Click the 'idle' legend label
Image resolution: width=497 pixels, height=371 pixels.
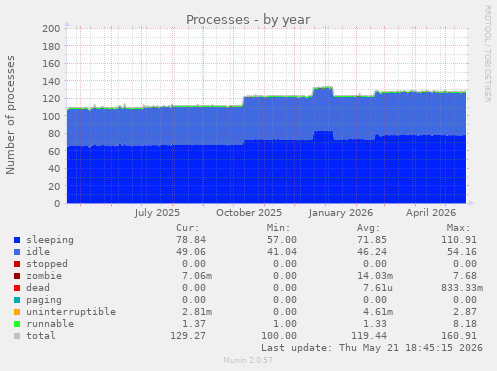pyautogui.click(x=38, y=252)
